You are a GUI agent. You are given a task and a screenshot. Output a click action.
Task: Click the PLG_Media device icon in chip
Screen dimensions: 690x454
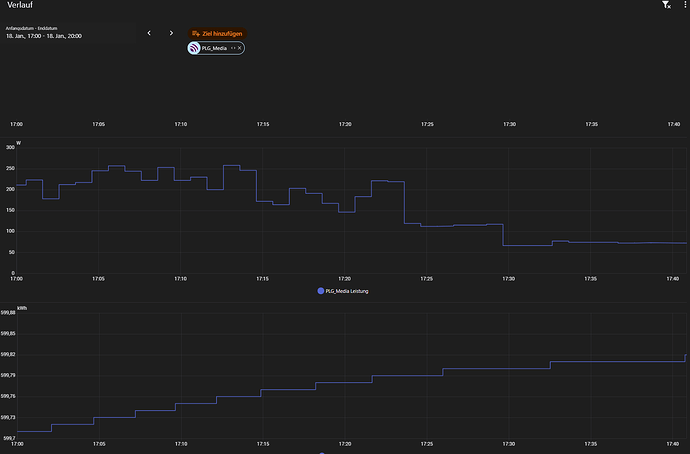(194, 48)
